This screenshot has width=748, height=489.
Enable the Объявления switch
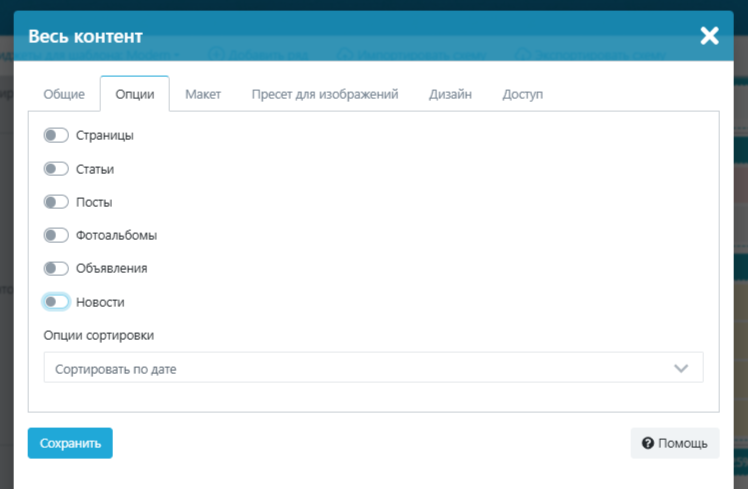56,269
